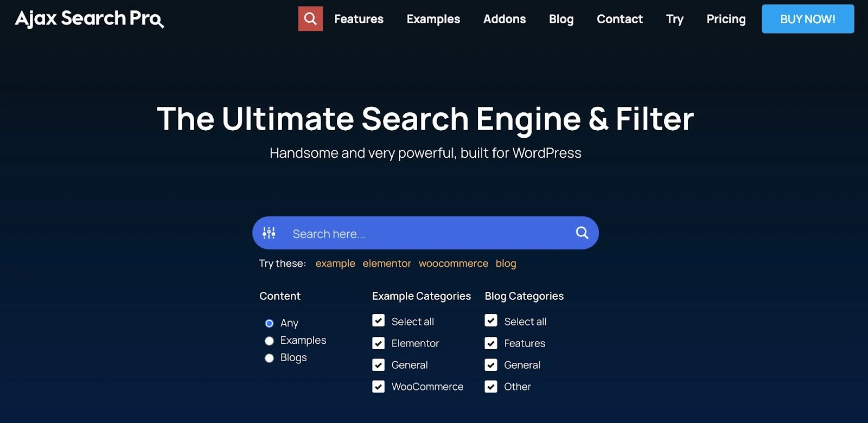This screenshot has width=868, height=423.
Task: Click 'The Ultimate Search Engine & Filter' headline
Action: tap(425, 119)
